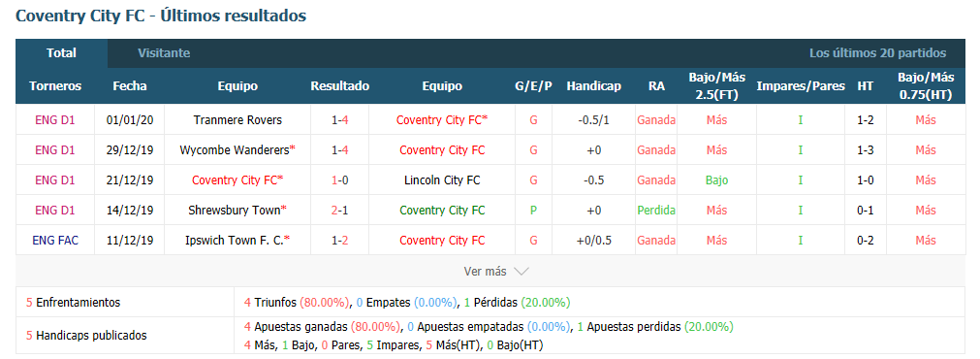Open Los últimos 20 partidos selector
The height and width of the screenshot is (359, 980).
[x=877, y=53]
